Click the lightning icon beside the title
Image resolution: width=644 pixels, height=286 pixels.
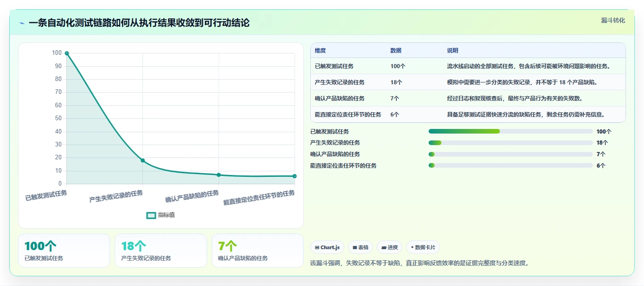click(22, 23)
